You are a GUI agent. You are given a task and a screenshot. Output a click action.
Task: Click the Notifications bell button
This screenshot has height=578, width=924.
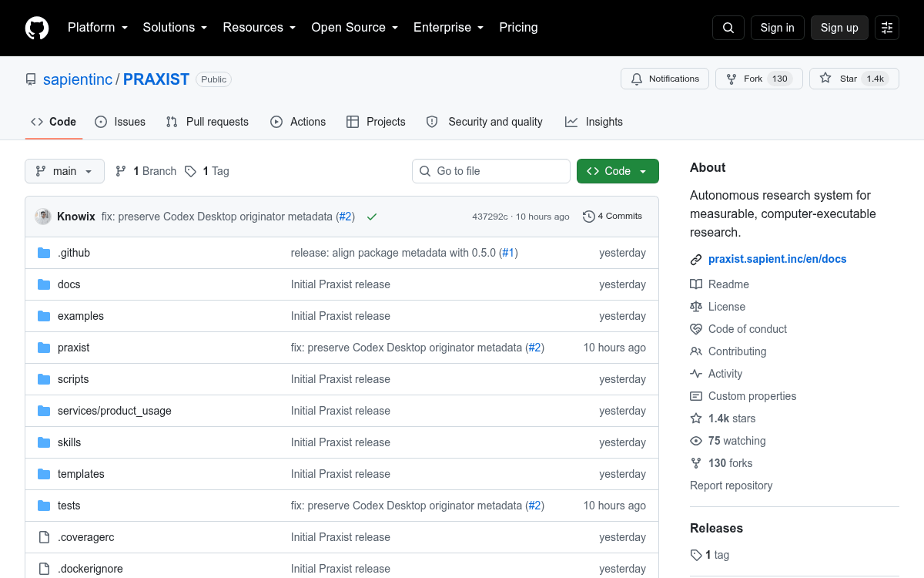click(665, 79)
